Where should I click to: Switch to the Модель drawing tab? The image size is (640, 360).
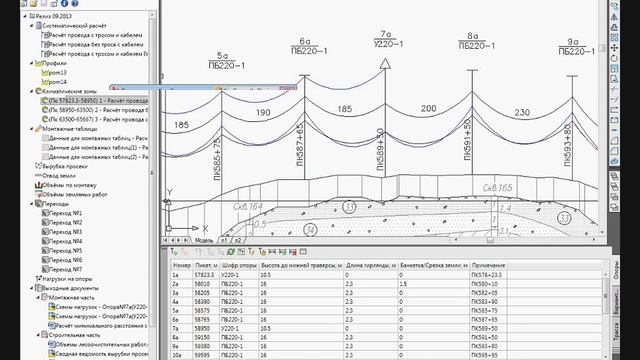[x=204, y=240]
